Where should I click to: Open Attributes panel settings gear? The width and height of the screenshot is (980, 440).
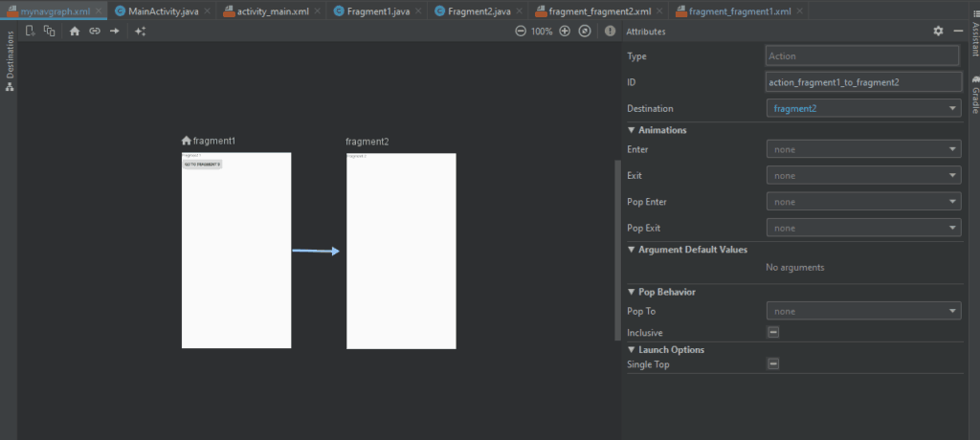click(x=938, y=31)
